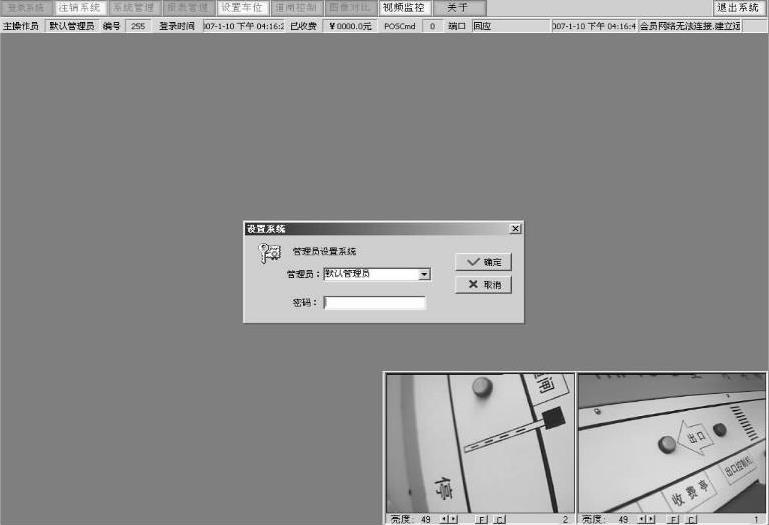
Task: Close the 设置系统 dialog with X
Action: [515, 229]
